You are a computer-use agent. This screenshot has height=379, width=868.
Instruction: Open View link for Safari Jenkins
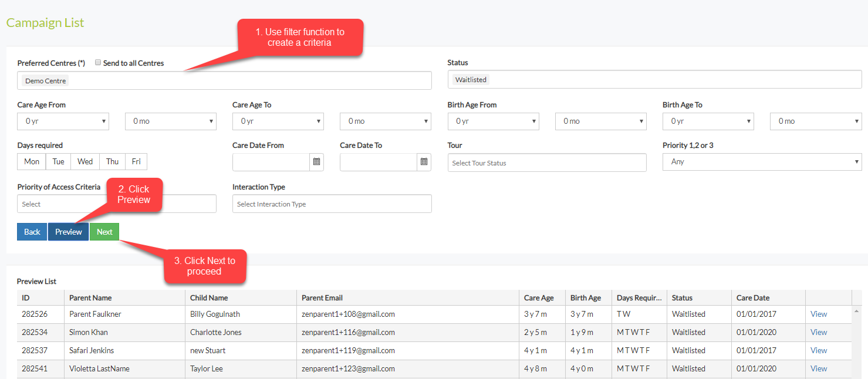click(819, 350)
